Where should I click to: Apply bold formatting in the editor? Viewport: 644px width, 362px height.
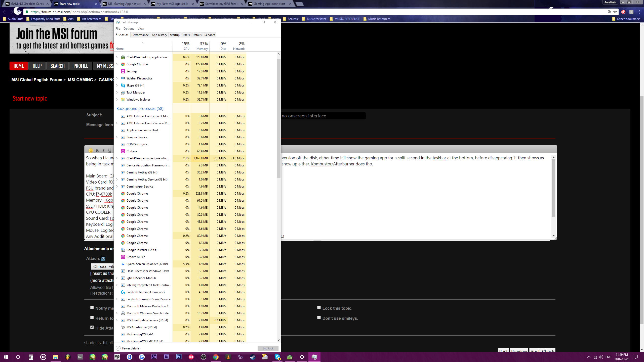[97, 150]
